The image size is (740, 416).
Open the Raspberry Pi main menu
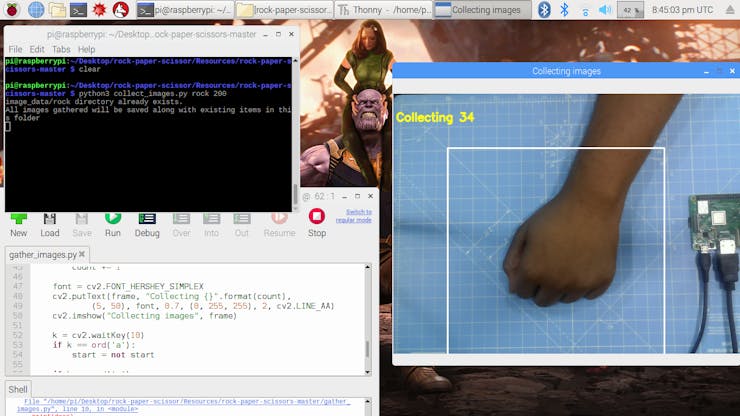click(12, 9)
